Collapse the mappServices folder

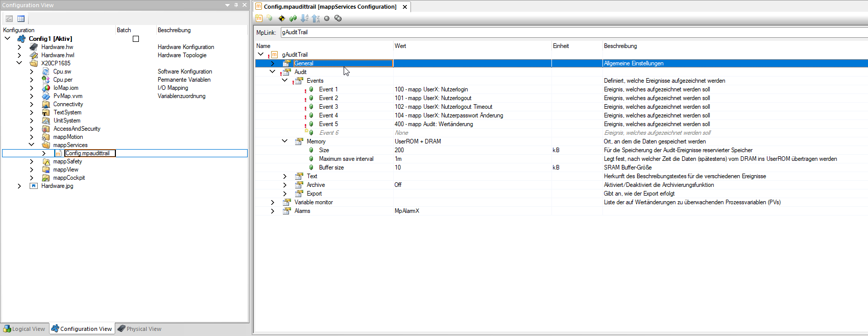tap(32, 145)
